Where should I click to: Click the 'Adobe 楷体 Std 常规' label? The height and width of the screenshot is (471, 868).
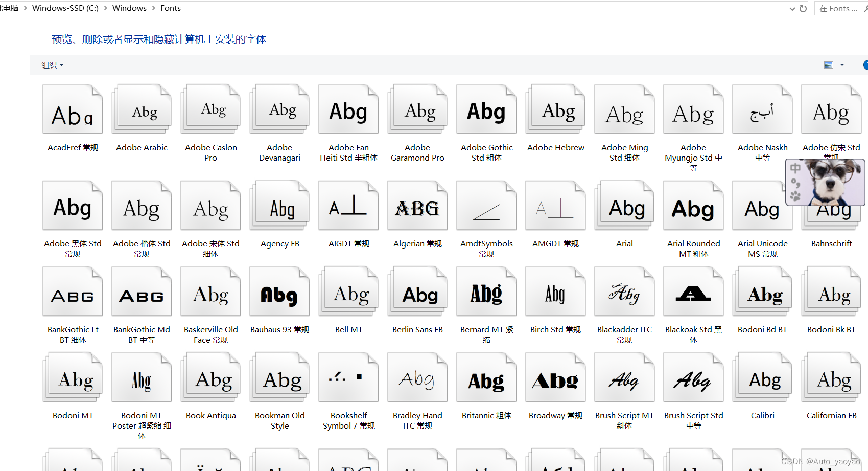coord(142,249)
